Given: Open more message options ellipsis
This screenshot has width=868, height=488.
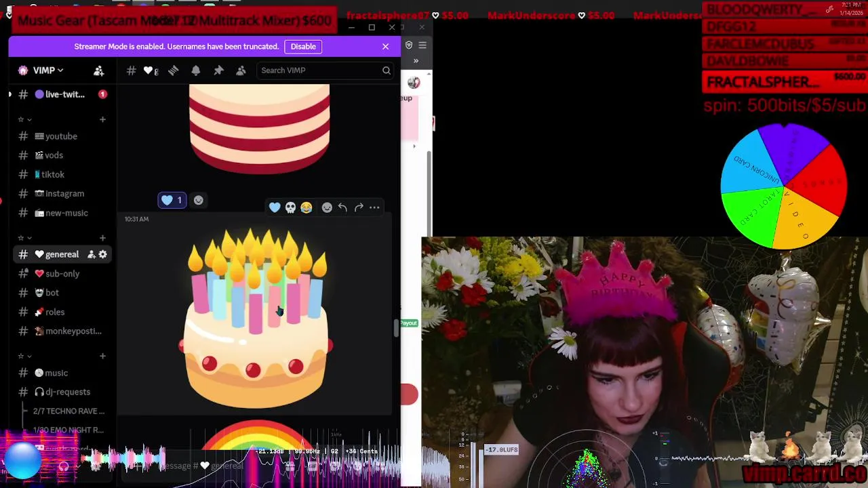Looking at the screenshot, I should (x=374, y=207).
